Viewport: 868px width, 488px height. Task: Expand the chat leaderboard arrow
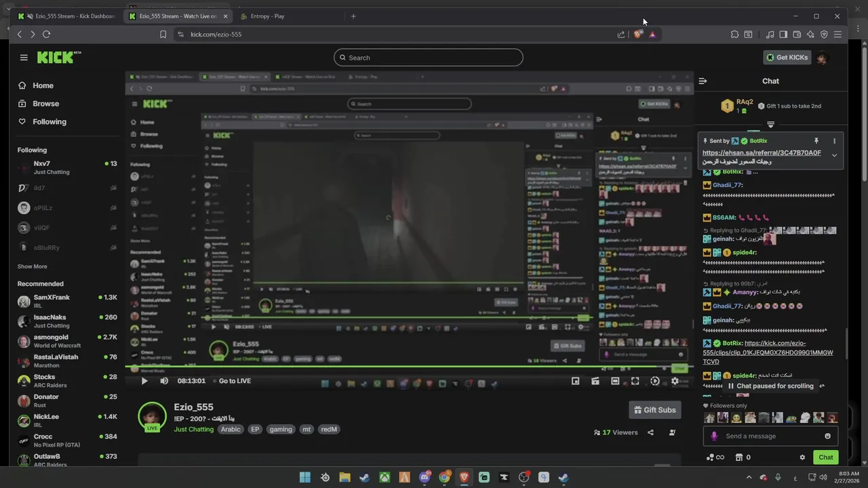click(x=770, y=125)
